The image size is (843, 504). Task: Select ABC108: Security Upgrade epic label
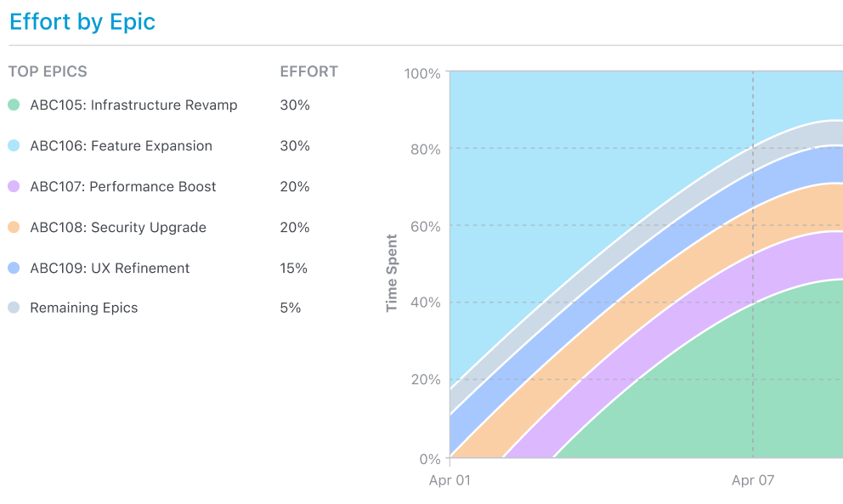pyautogui.click(x=118, y=228)
